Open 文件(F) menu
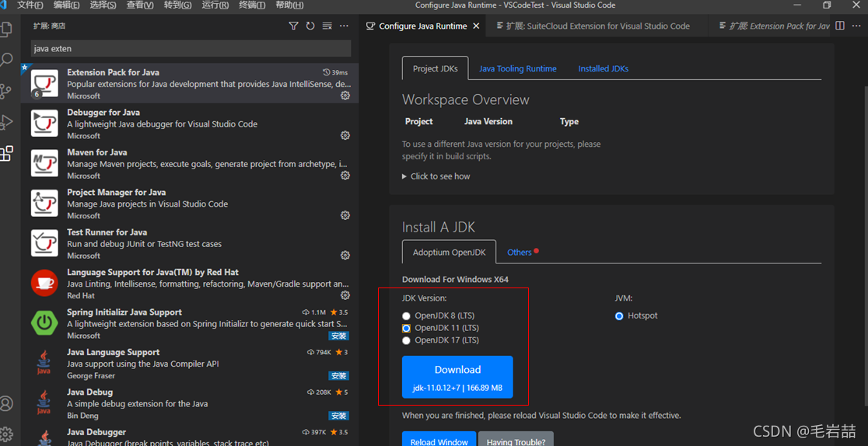868x446 pixels. point(30,5)
